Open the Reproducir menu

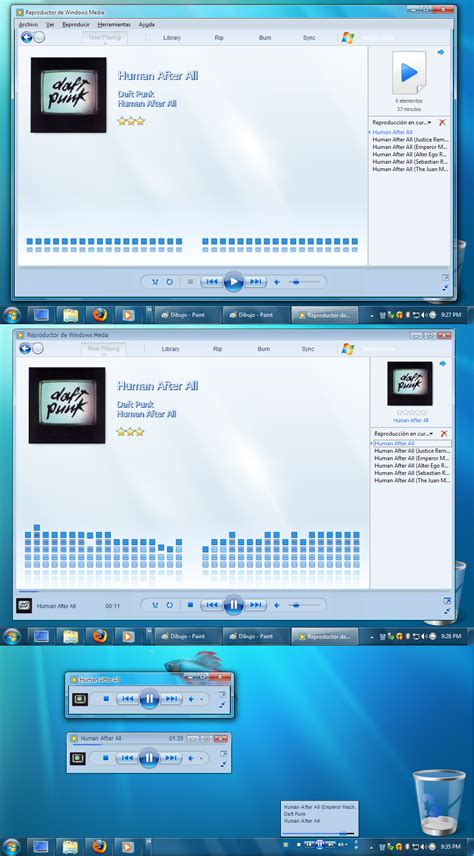[x=76, y=25]
